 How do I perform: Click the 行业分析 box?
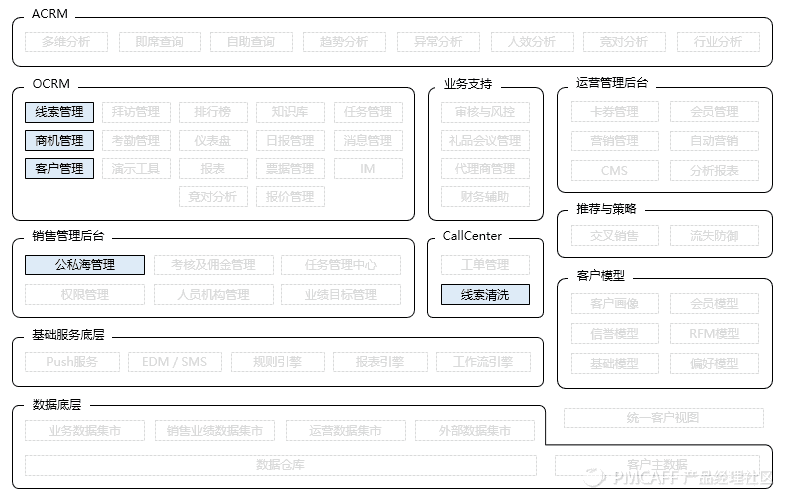point(718,42)
